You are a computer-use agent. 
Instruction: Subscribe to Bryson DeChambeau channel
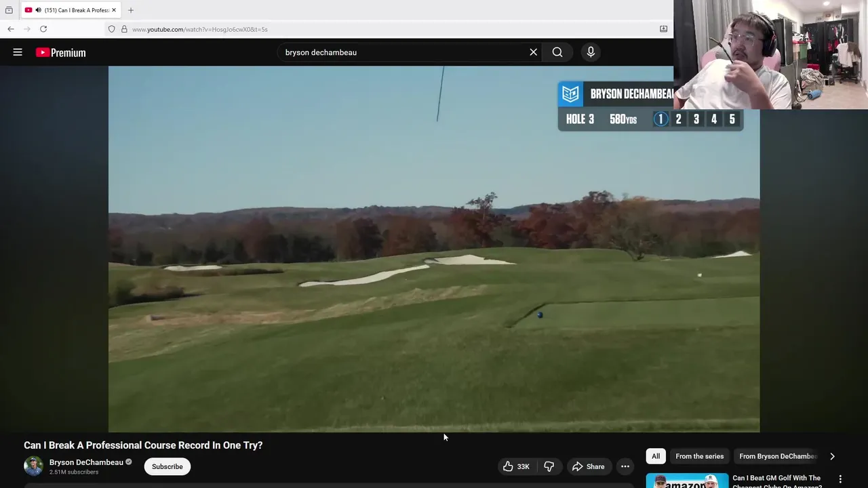point(167,466)
